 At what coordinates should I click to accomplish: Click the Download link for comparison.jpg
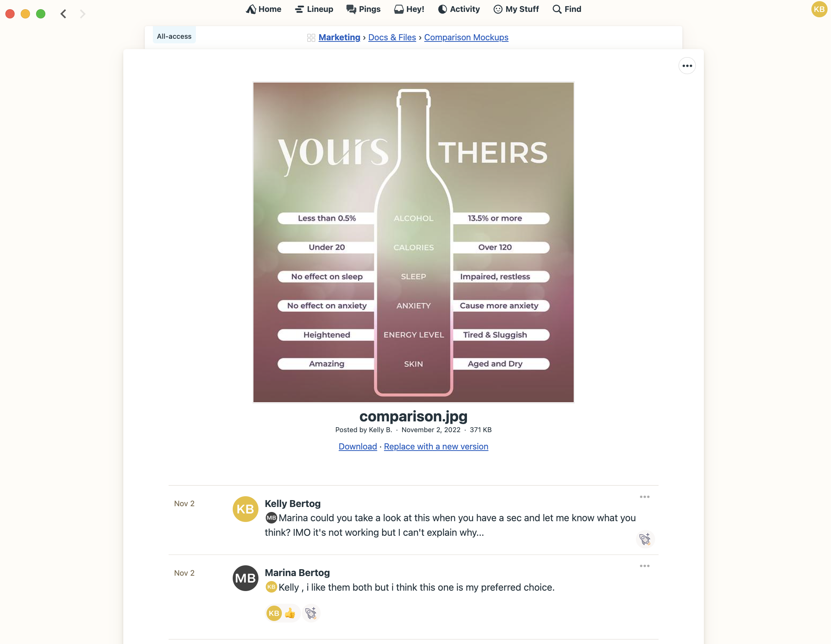[x=357, y=446]
